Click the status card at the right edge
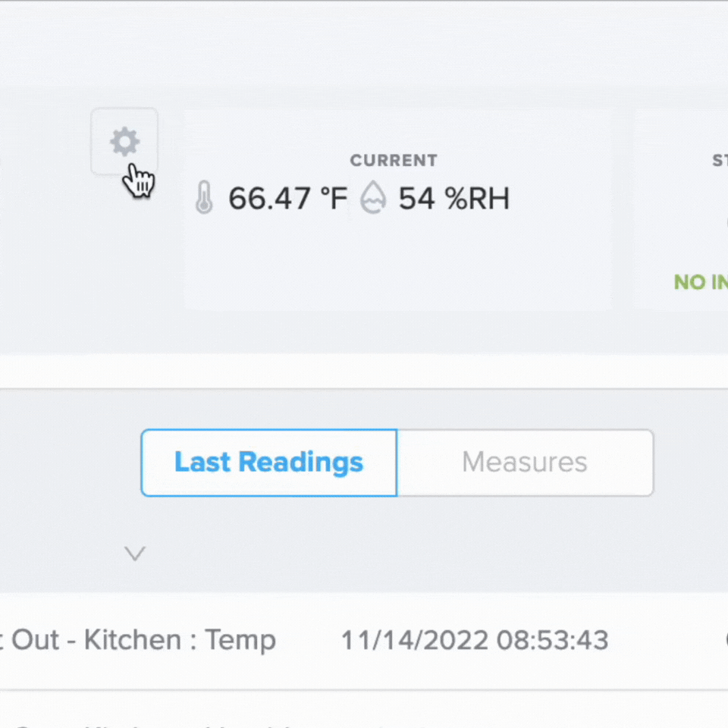The width and height of the screenshot is (728, 728). (682, 209)
